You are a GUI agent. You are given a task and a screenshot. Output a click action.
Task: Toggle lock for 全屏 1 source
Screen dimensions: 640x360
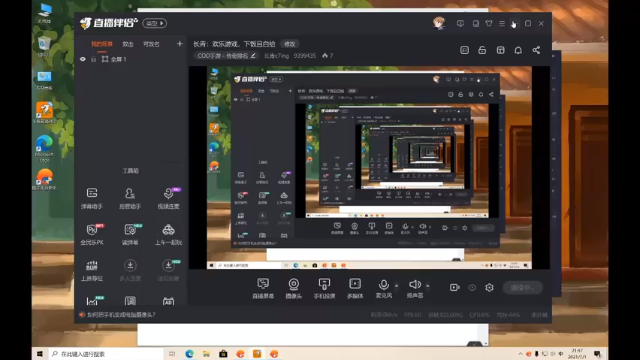(93, 59)
